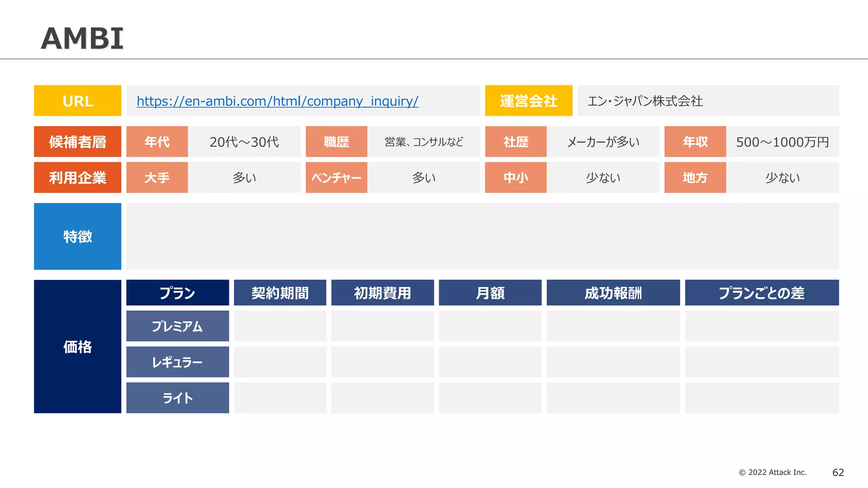The image size is (868, 488).
Task: Click the レギュラー plan row label
Action: (x=178, y=362)
